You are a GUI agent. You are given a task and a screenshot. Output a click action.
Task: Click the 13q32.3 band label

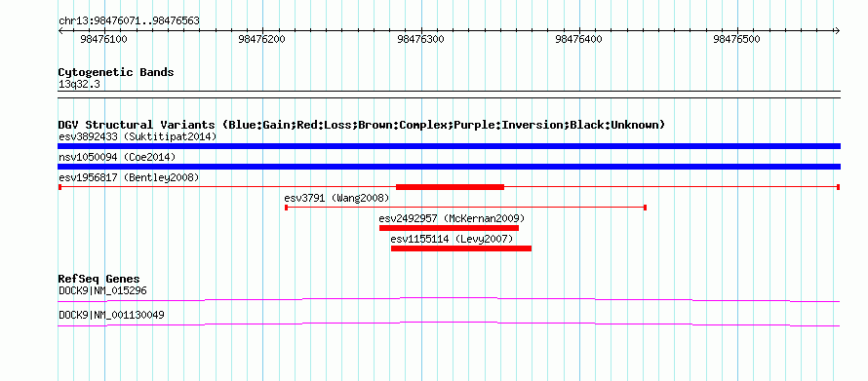point(79,85)
